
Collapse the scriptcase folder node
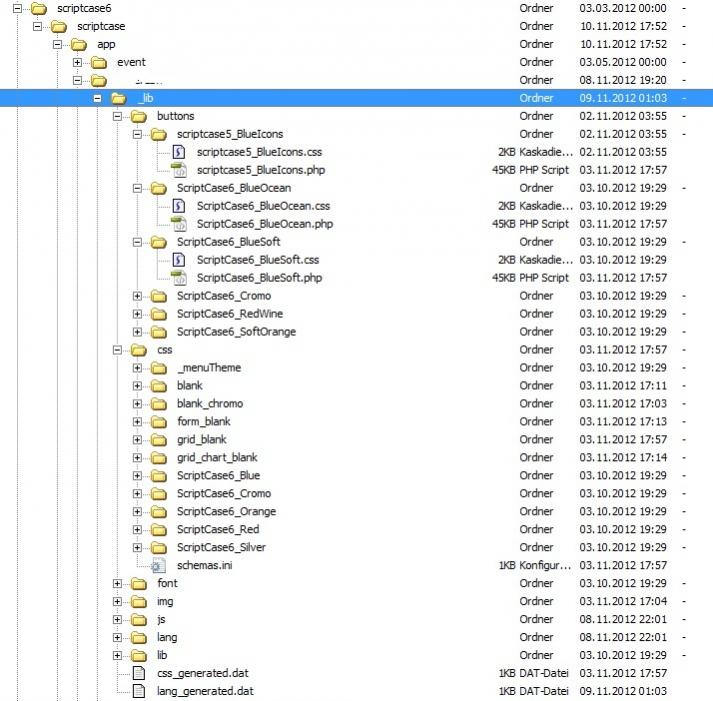pyautogui.click(x=37, y=26)
